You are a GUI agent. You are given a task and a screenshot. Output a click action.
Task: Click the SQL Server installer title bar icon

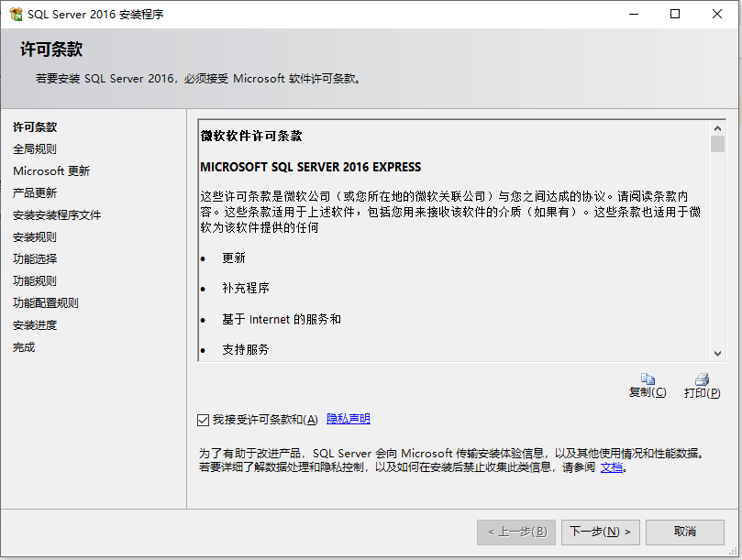[x=17, y=13]
